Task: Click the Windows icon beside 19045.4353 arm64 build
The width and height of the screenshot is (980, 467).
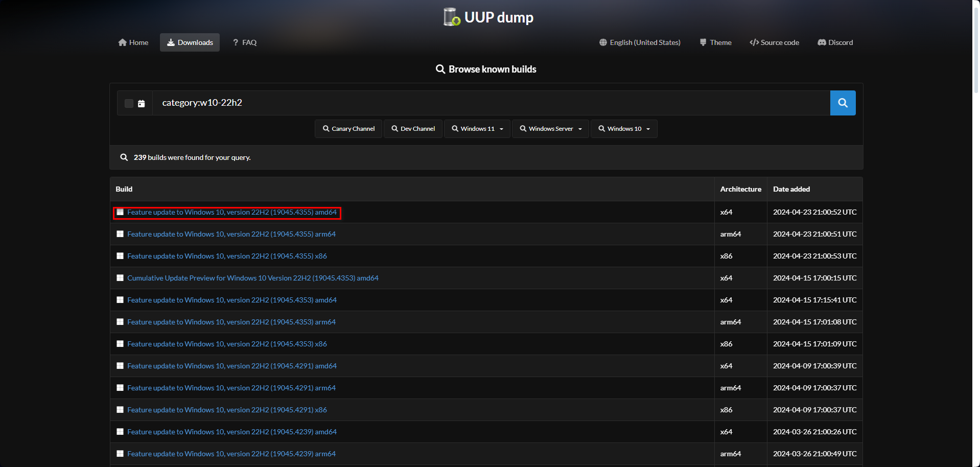Action: pos(120,322)
